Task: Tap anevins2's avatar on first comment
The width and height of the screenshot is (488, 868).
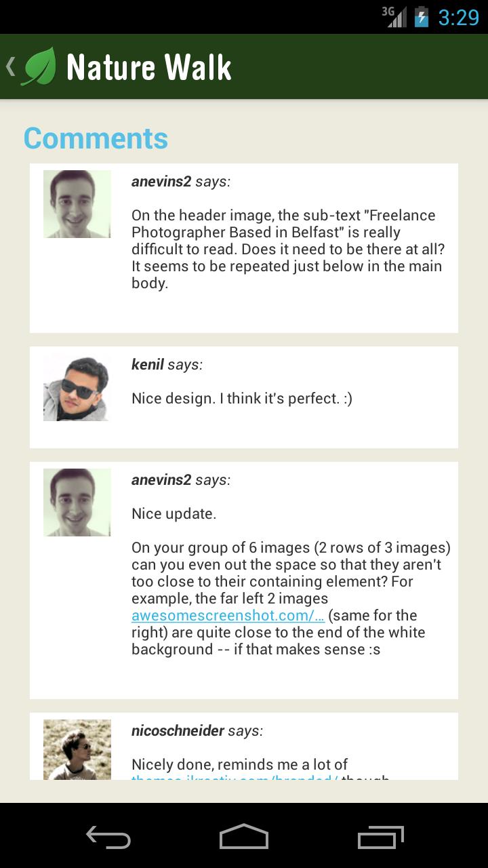Action: pyautogui.click(x=77, y=204)
